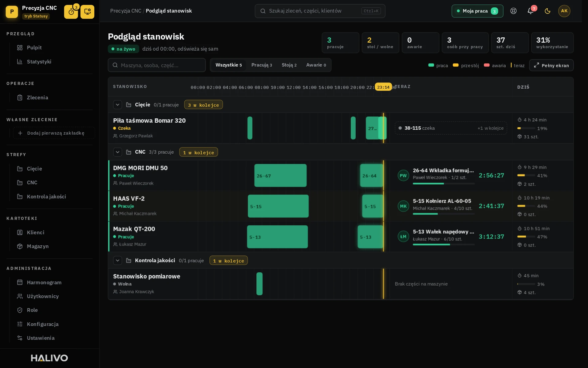Click 5-13 Wałek napędowy progress bar
Screen dimensions: 588x368
[x=443, y=244]
